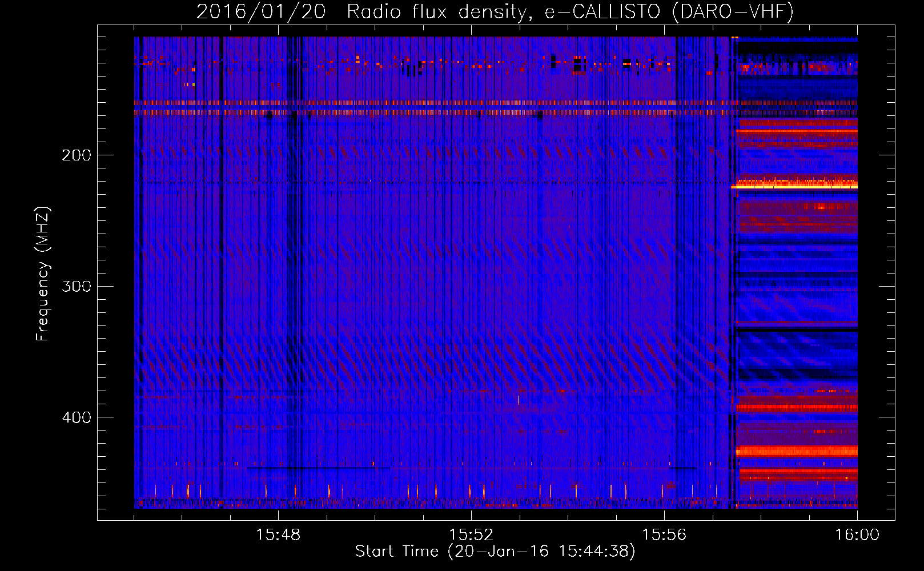Viewport: 924px width, 571px height.
Task: Click the 15:52 time tick label
Action: (x=471, y=535)
